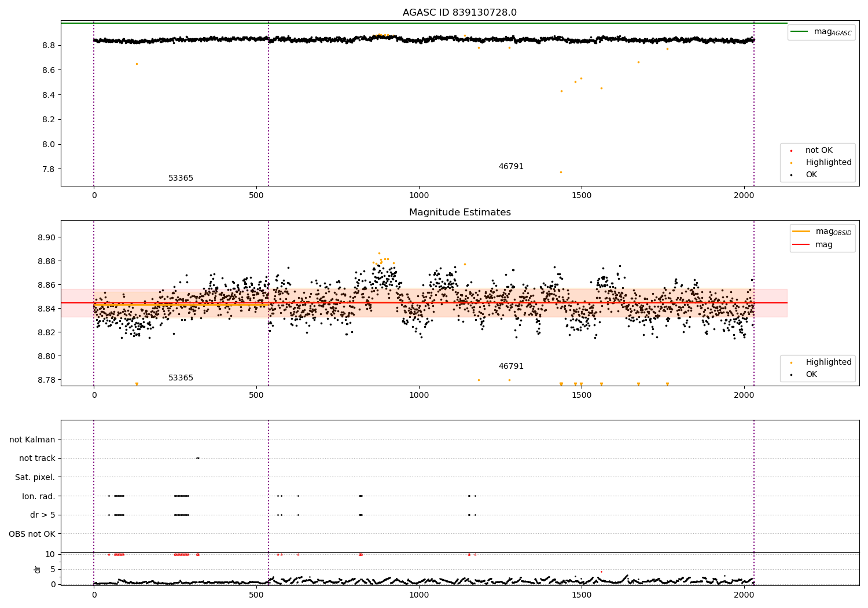Click the 5 tick on the dr axis
Screen dimensions: 868x608
(53, 570)
